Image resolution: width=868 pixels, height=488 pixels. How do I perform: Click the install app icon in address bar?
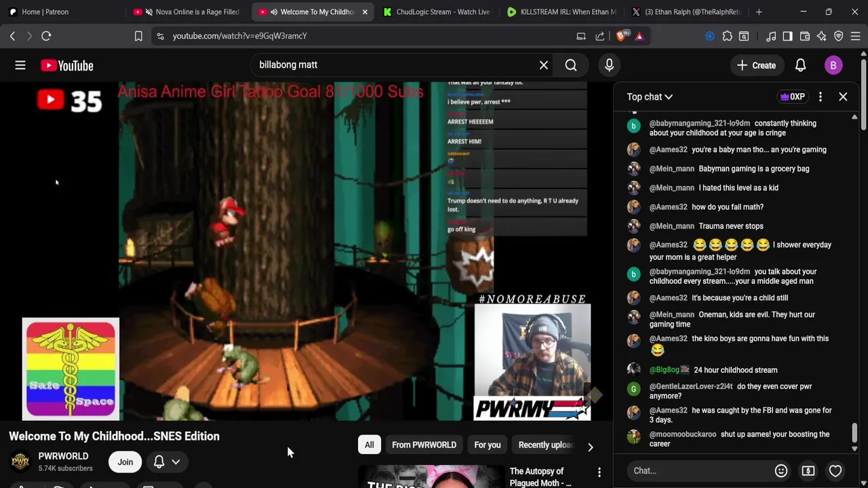pyautogui.click(x=581, y=36)
